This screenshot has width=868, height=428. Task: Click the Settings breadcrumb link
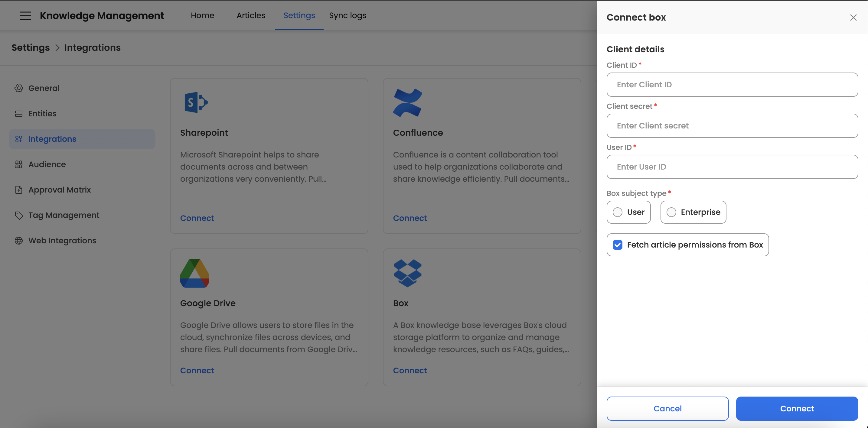(31, 48)
